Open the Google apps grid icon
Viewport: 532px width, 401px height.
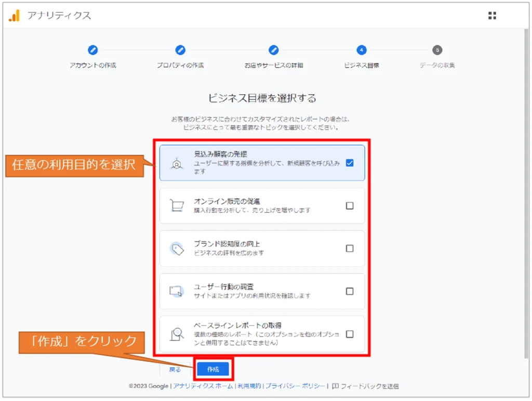[x=492, y=16]
